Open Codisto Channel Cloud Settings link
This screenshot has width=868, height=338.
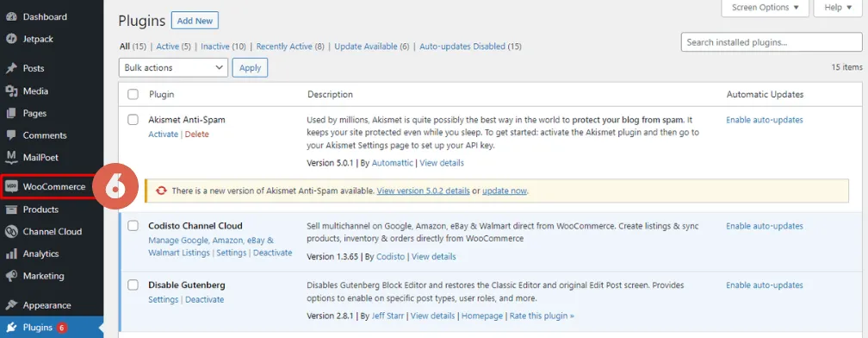(232, 253)
